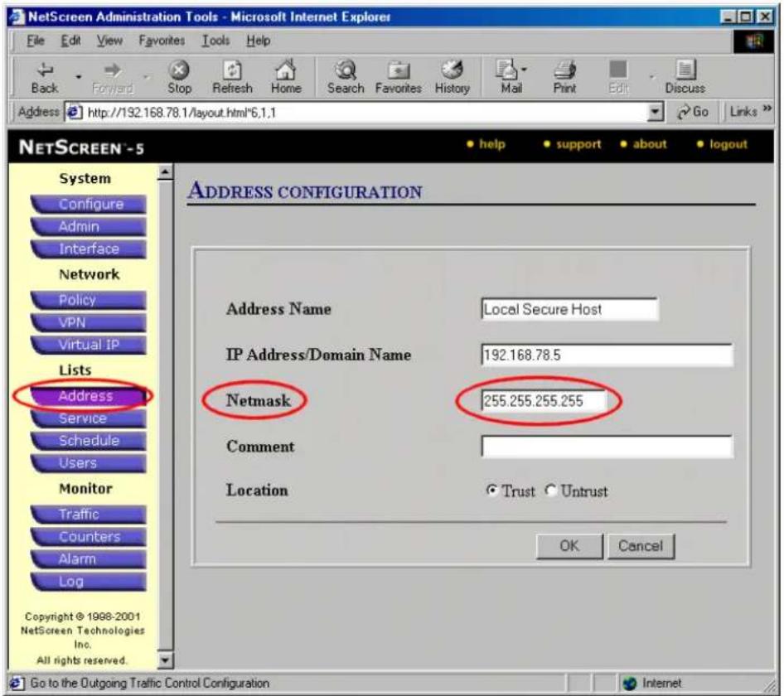This screenshot has width=784, height=696.
Task: Open the Counters monitor button
Action: coord(90,537)
